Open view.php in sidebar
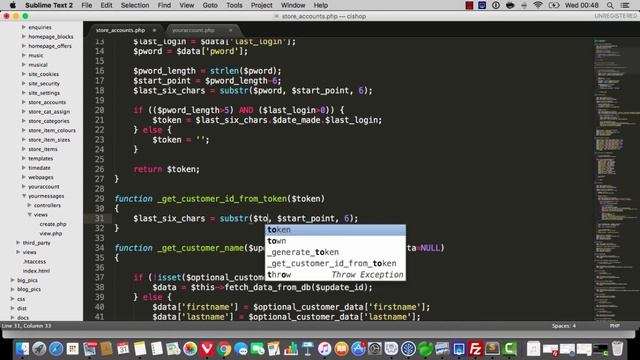The width and height of the screenshot is (640, 360). (51, 233)
